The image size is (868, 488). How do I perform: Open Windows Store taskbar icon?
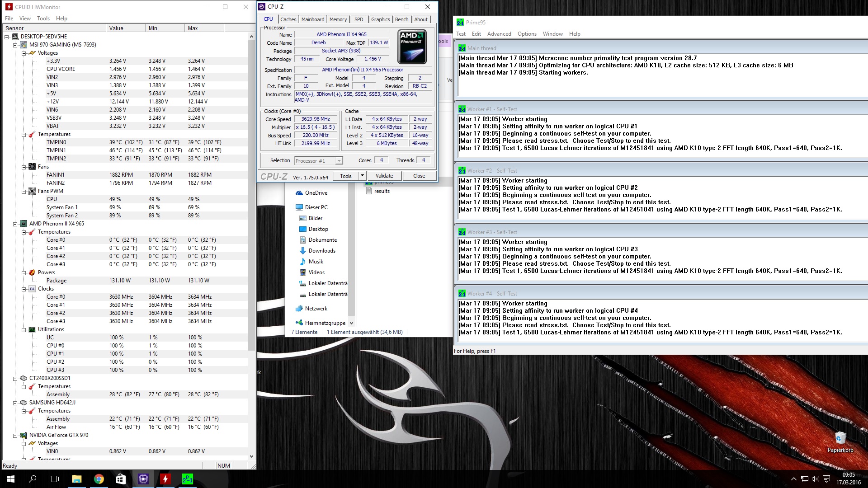point(121,479)
